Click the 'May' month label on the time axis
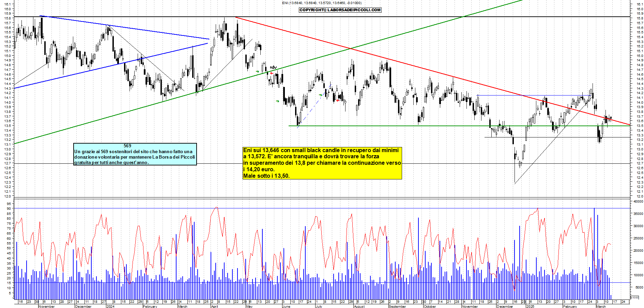644x308 pixels. tap(249, 306)
